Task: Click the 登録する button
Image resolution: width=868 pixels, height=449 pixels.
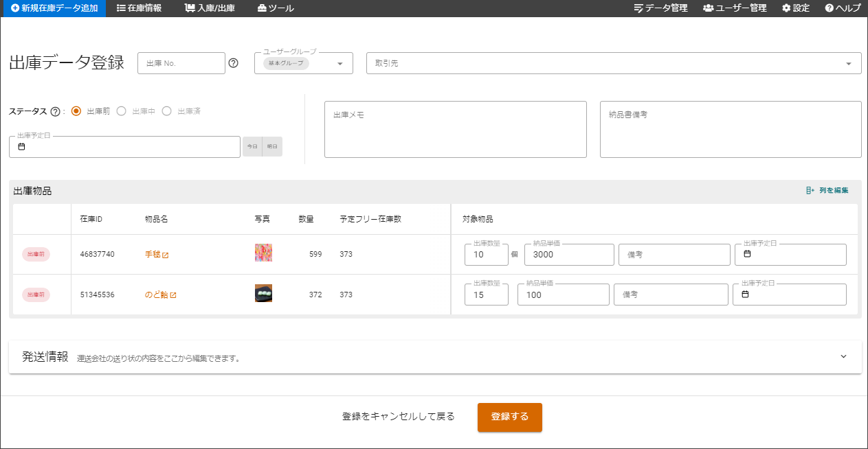Action: (509, 417)
